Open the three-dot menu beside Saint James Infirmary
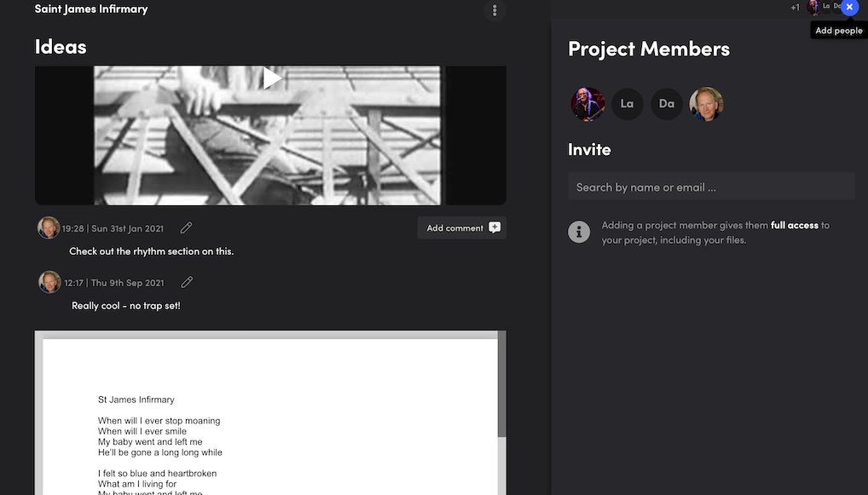 point(495,10)
